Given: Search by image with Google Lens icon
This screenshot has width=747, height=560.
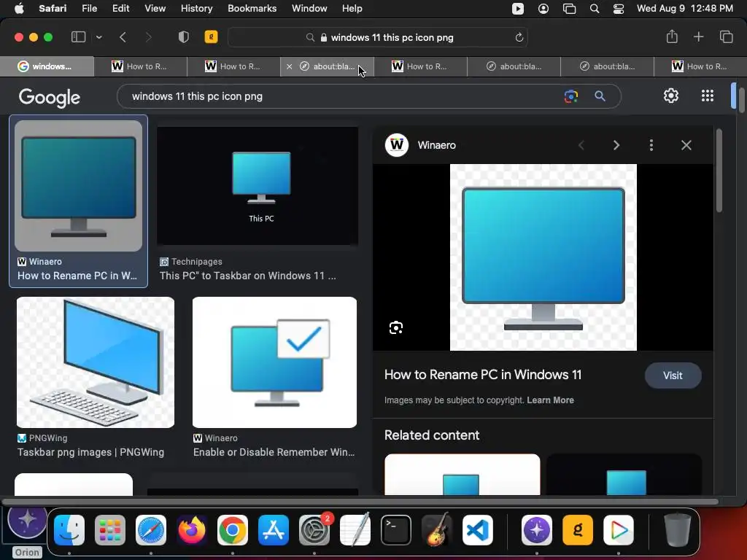Looking at the screenshot, I should (570, 96).
